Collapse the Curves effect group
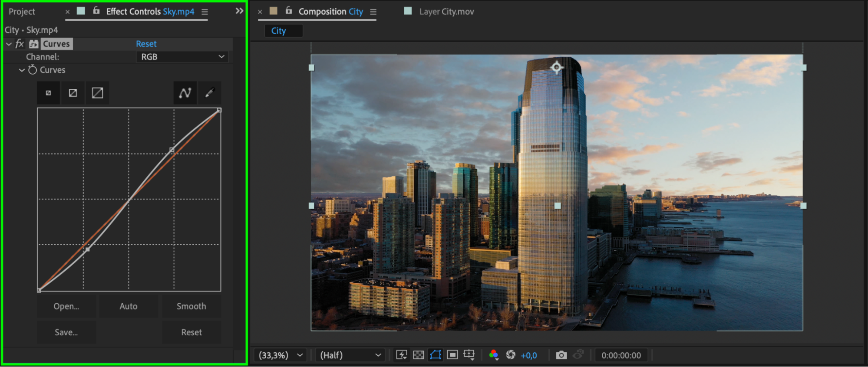 9,44
